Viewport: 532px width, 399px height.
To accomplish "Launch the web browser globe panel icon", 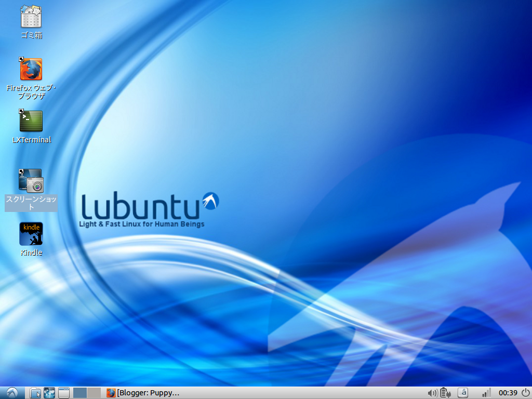I will click(x=49, y=393).
